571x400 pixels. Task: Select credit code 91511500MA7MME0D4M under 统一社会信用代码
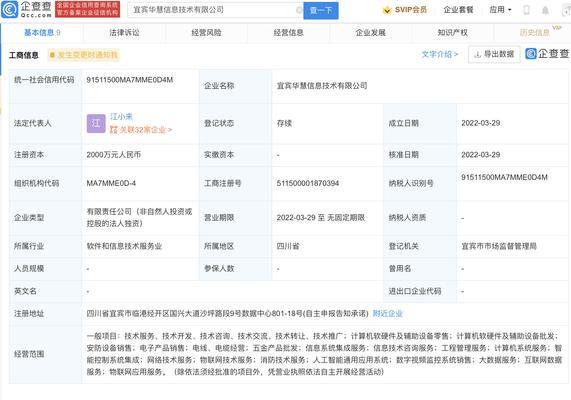point(130,80)
